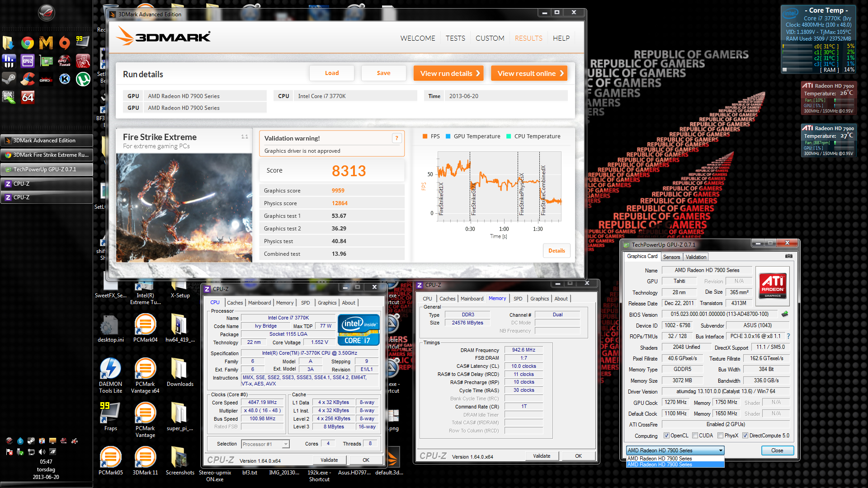Switch to TechPowerUp GPU-Z taskbar button
868x488 pixels.
click(47, 169)
